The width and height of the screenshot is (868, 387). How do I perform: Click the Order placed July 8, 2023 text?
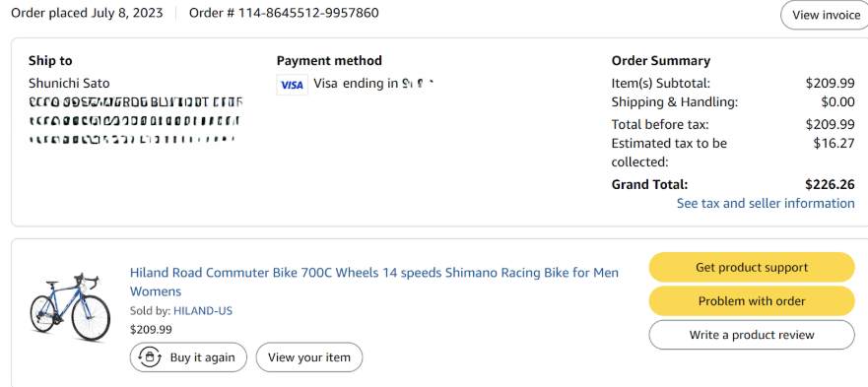[x=87, y=13]
